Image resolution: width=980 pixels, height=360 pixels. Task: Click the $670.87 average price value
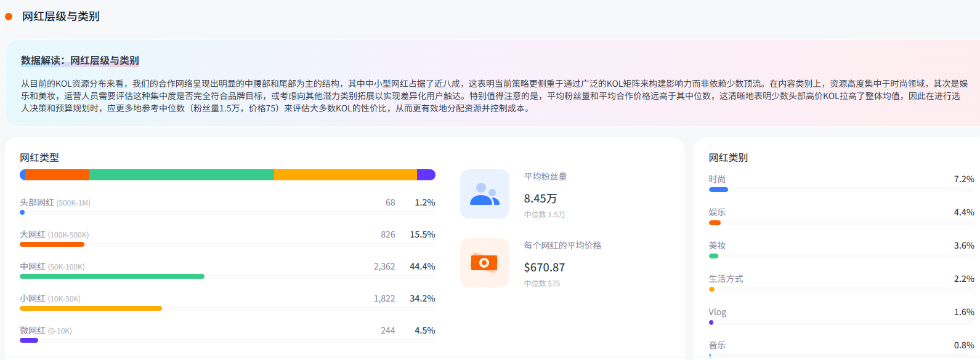(x=545, y=268)
